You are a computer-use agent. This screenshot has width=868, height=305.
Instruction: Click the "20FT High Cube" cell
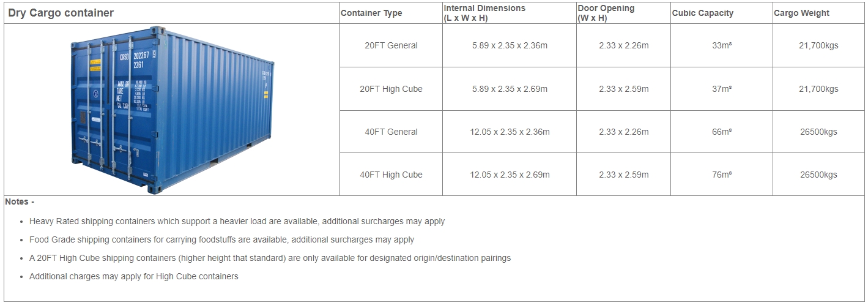[391, 89]
